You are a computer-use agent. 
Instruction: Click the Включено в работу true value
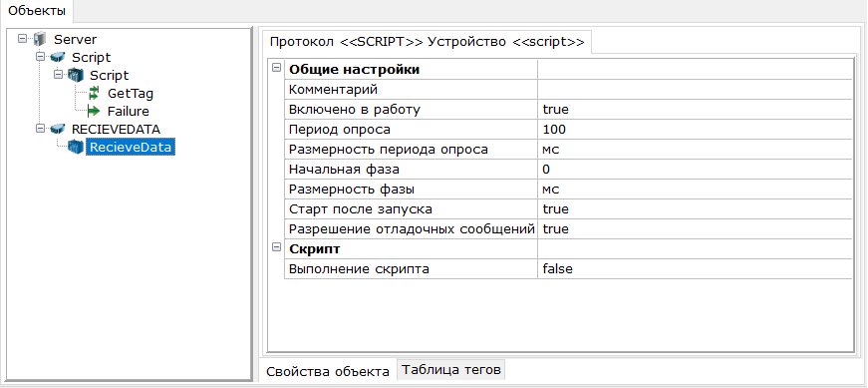(x=695, y=109)
